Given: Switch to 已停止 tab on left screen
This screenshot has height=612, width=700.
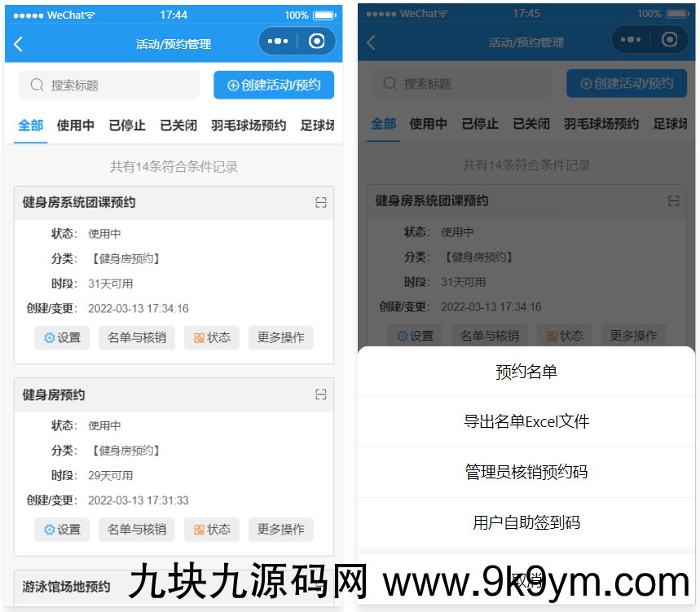Looking at the screenshot, I should (127, 125).
